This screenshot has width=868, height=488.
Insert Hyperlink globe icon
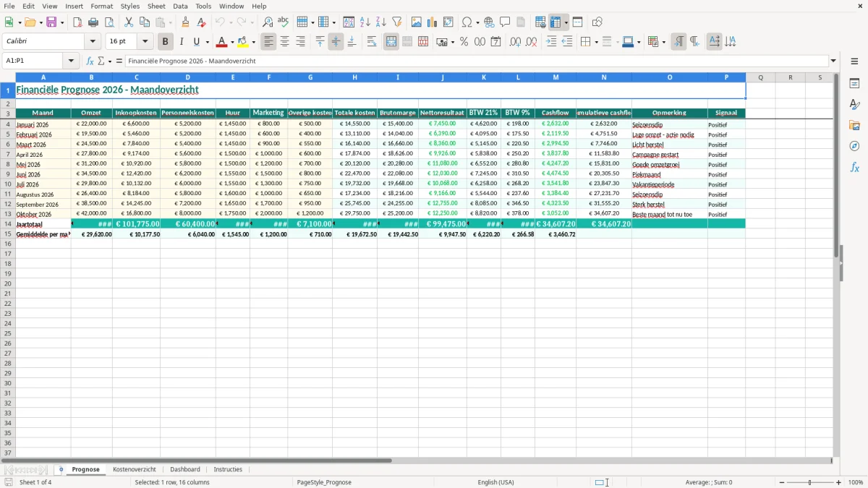[489, 22]
